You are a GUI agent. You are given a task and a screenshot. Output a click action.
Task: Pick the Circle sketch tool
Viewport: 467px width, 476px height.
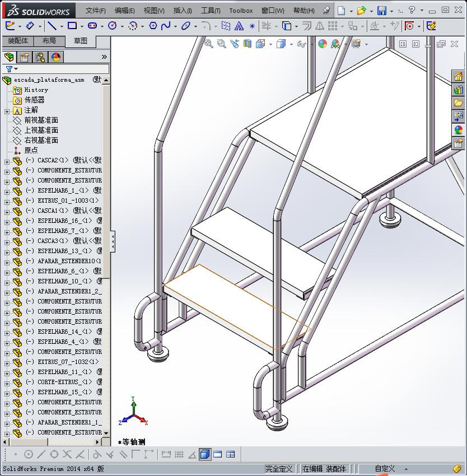coord(113,26)
